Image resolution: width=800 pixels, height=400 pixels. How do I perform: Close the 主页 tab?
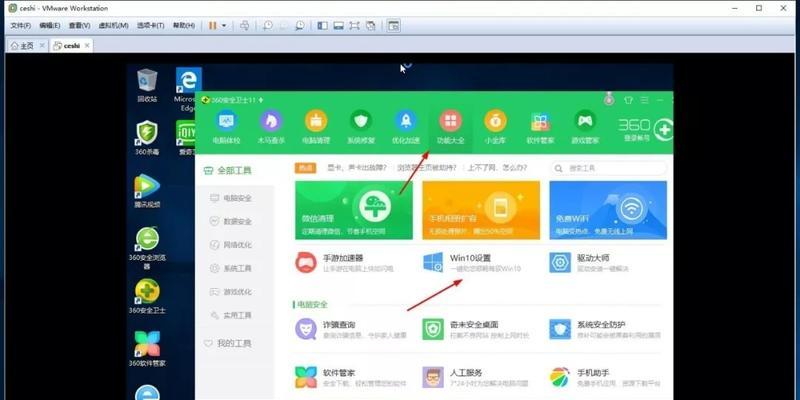coord(42,45)
